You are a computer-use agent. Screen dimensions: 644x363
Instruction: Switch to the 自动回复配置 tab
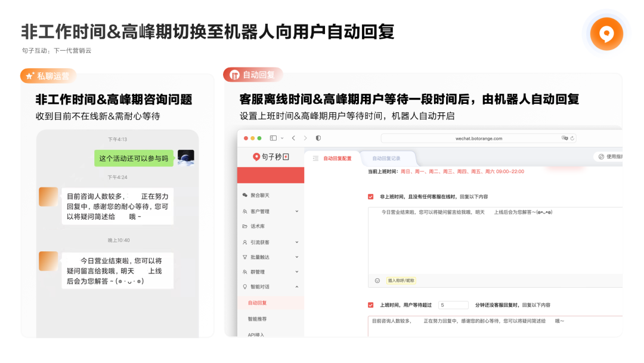pos(337,158)
